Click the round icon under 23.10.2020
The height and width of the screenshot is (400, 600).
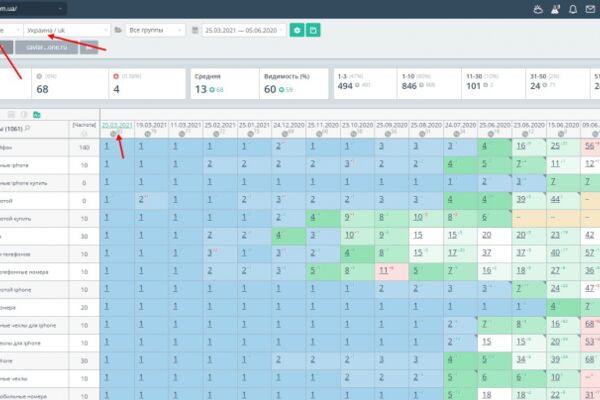354,134
